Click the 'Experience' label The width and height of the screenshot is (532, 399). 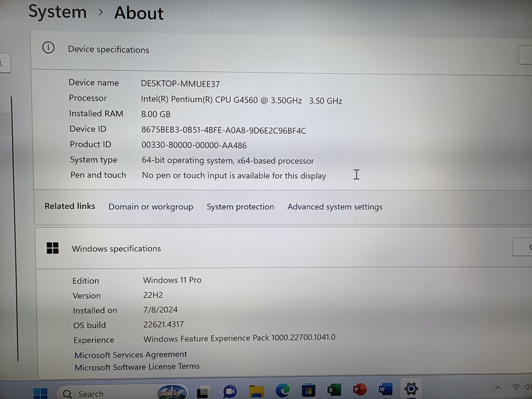pyautogui.click(x=94, y=340)
